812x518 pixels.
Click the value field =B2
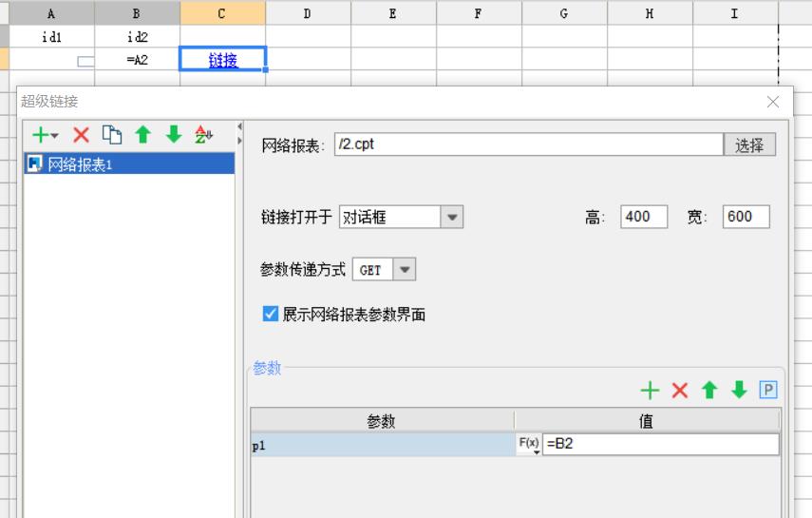click(x=661, y=445)
